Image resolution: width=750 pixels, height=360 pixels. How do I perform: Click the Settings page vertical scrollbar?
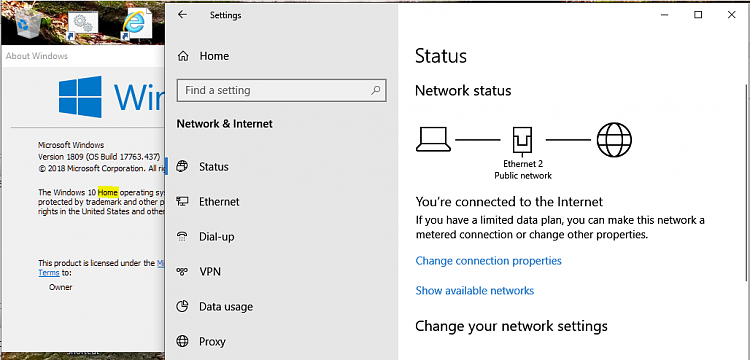click(747, 182)
